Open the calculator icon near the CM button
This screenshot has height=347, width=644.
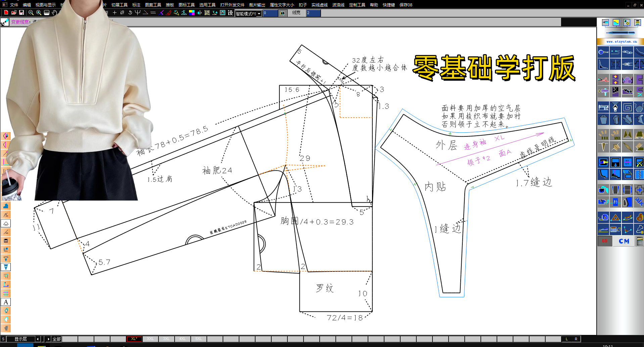640,241
